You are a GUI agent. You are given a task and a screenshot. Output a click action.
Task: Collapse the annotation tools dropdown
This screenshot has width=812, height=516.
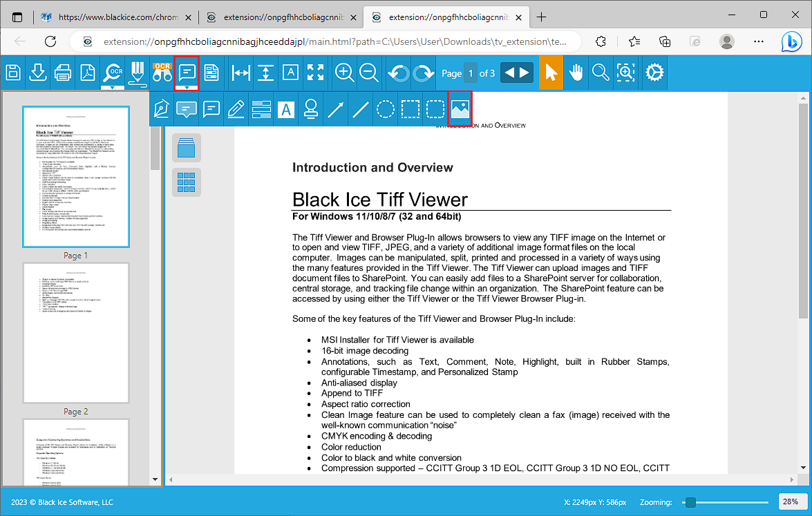pyautogui.click(x=187, y=88)
